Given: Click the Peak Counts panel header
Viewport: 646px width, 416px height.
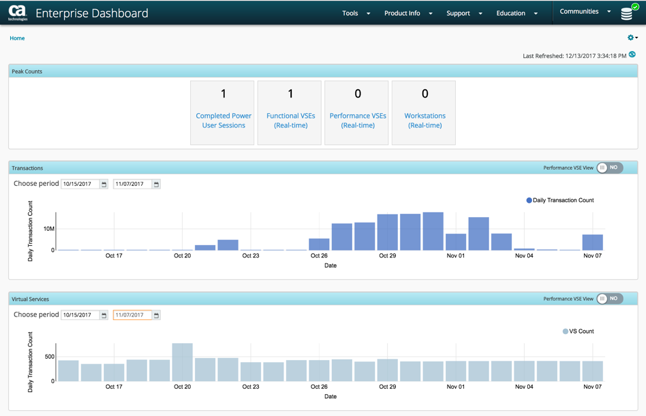Looking at the screenshot, I should (323, 71).
